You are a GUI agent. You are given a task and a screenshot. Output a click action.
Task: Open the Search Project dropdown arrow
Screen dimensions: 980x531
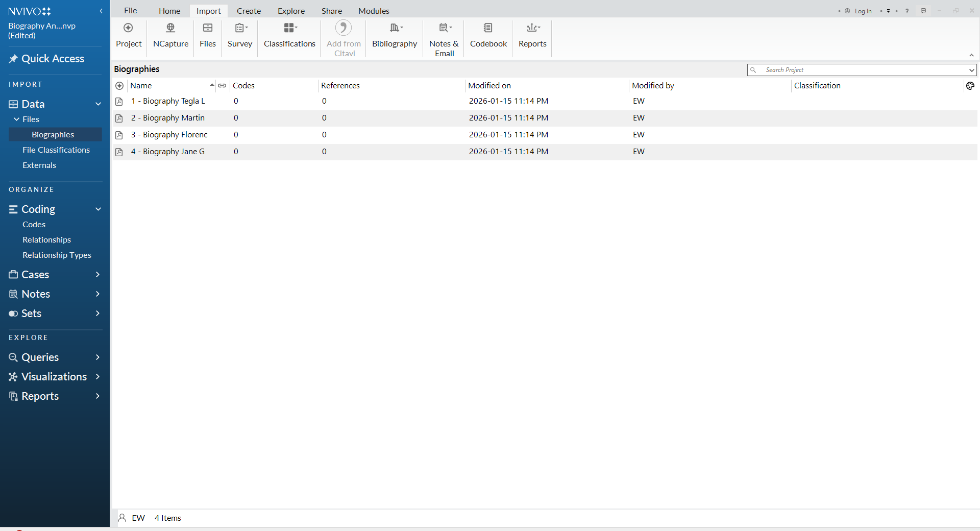click(971, 70)
